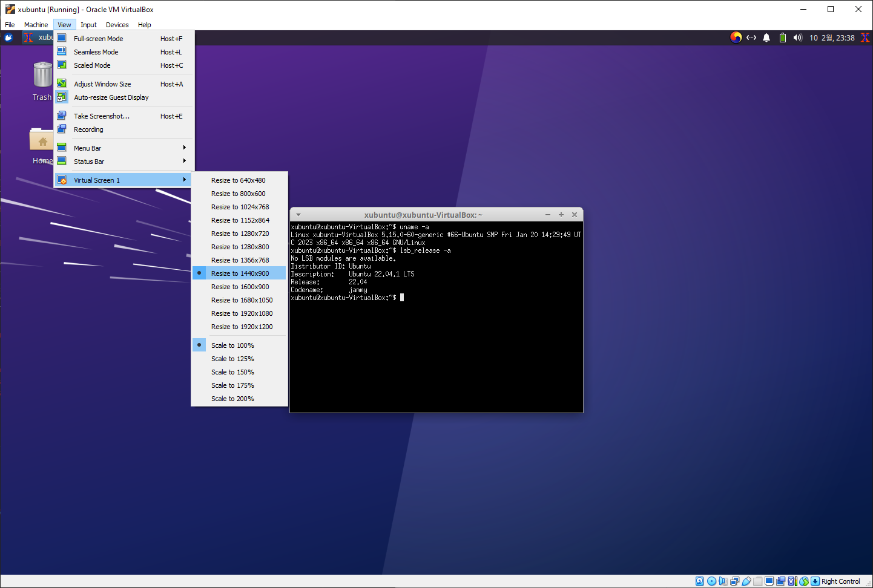873x588 pixels.
Task: Click the CPU virtualization indicator in status bar
Action: tap(792, 581)
